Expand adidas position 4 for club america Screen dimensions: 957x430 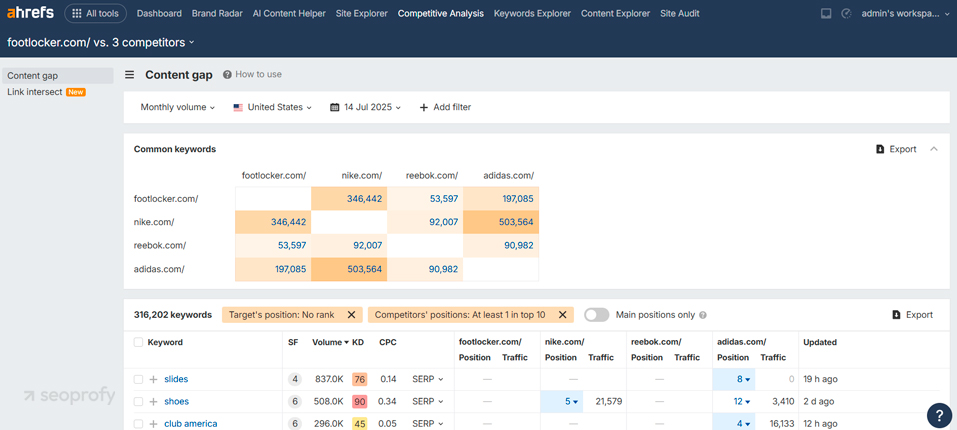(742, 424)
